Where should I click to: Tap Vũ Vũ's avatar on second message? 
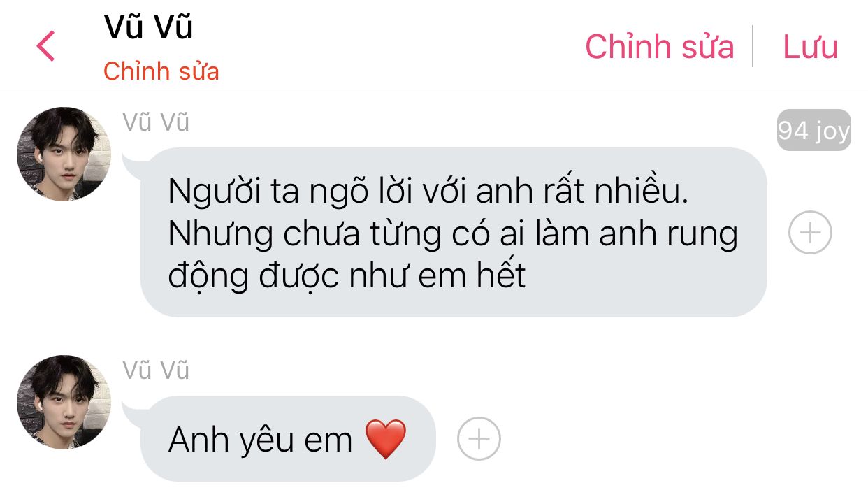pos(64,402)
